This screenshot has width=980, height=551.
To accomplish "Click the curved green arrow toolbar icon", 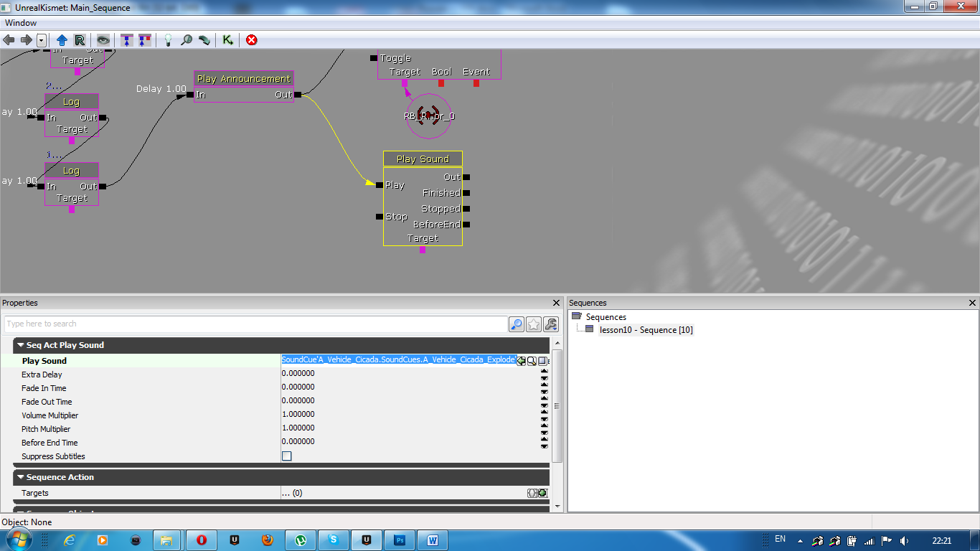I will [204, 40].
